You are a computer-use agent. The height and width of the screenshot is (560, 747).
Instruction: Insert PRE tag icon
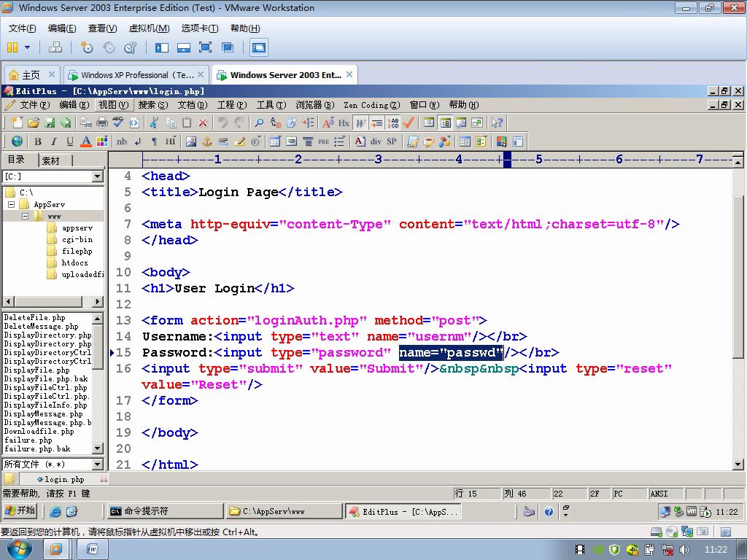click(x=323, y=141)
